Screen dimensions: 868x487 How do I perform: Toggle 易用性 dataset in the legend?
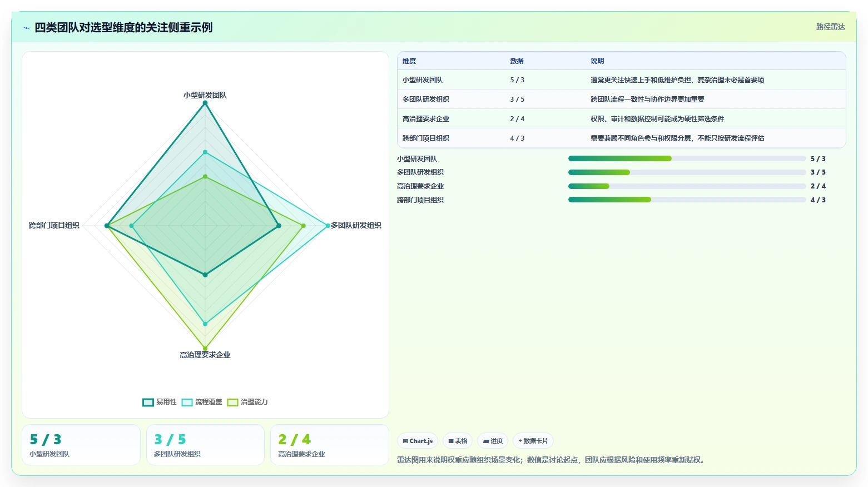pos(160,402)
